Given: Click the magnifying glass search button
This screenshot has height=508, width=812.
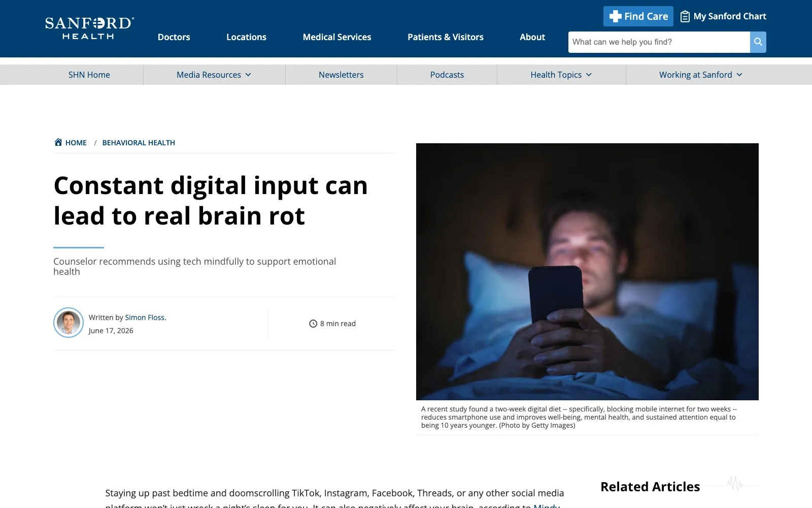Looking at the screenshot, I should [758, 42].
